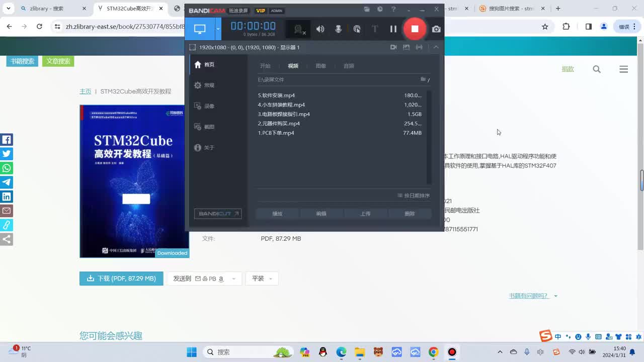Open Windows Start menu
Viewport: 644px width, 362px height.
pyautogui.click(x=192, y=352)
